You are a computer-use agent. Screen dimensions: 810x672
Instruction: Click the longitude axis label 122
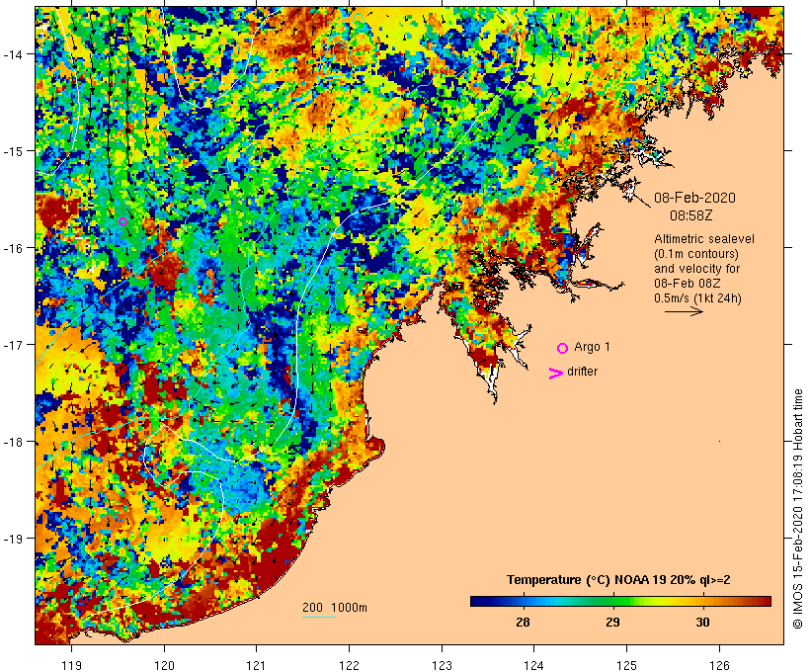point(350,665)
